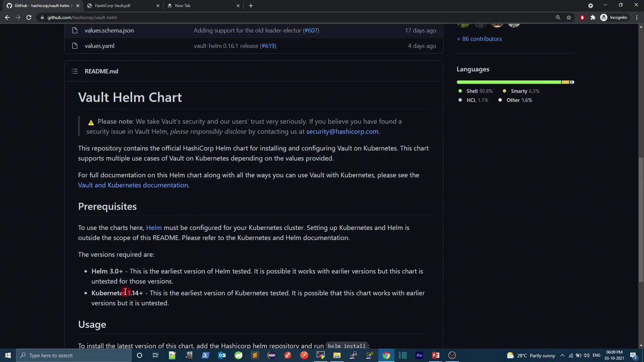Show hidden system tray icons
This screenshot has height=362, width=644.
click(562, 355)
